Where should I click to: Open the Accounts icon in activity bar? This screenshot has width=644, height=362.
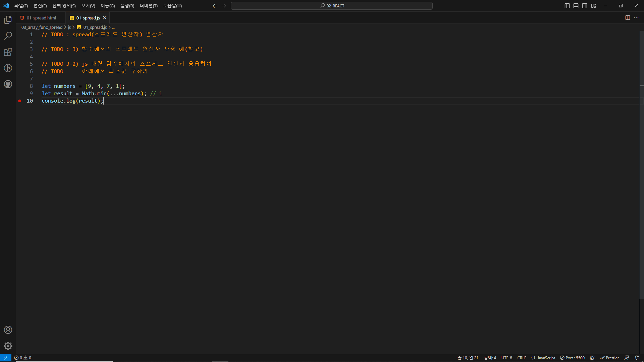8,330
